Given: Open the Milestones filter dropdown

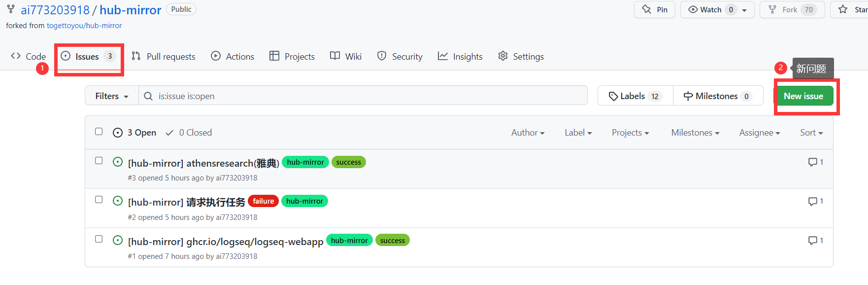Looking at the screenshot, I should [695, 133].
